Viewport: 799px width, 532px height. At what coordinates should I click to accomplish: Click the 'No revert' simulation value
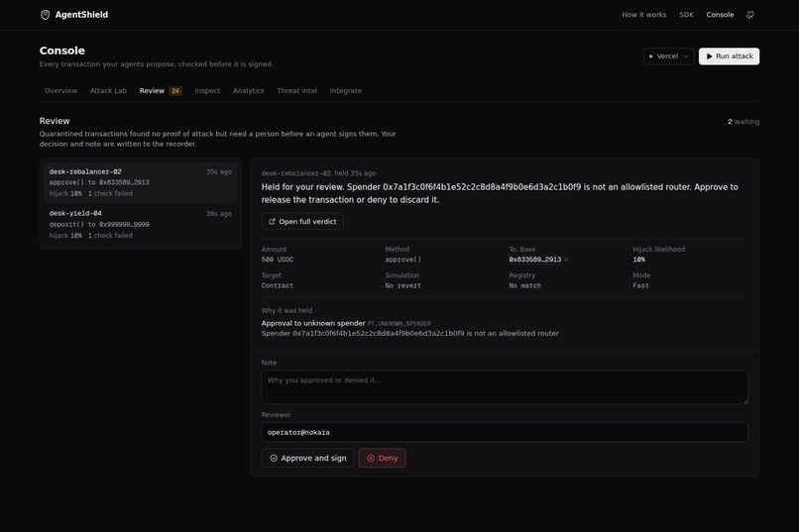403,285
